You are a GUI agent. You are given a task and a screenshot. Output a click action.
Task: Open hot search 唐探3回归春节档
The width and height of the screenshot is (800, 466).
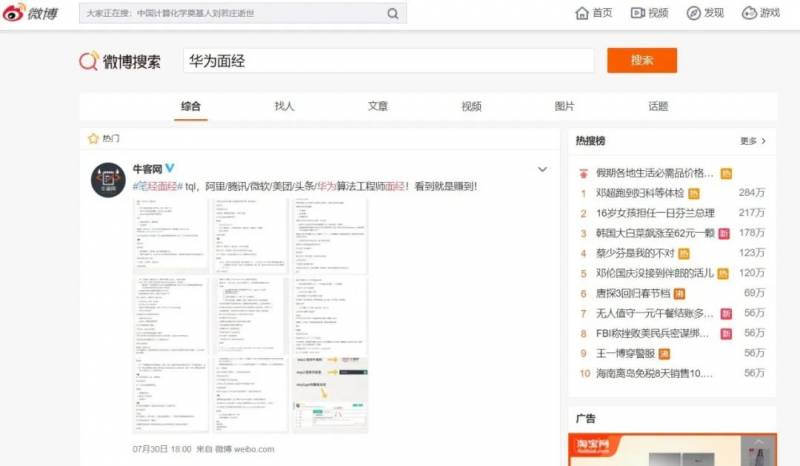point(633,293)
